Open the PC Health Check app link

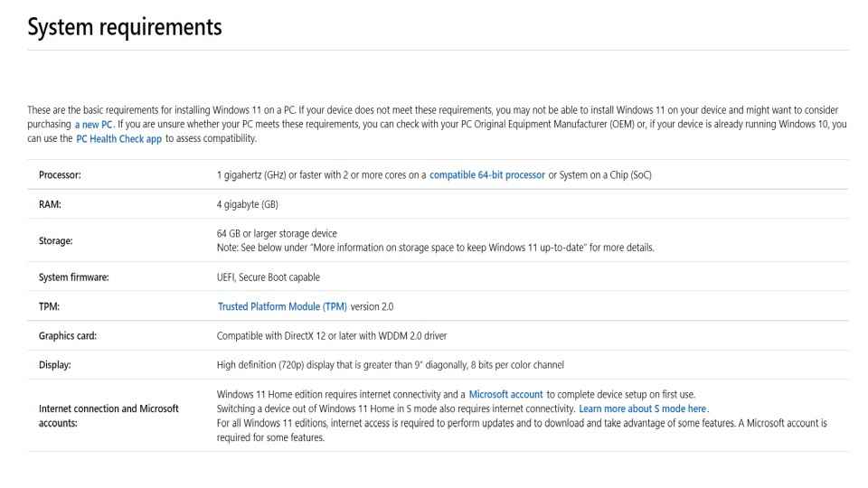pyautogui.click(x=118, y=139)
